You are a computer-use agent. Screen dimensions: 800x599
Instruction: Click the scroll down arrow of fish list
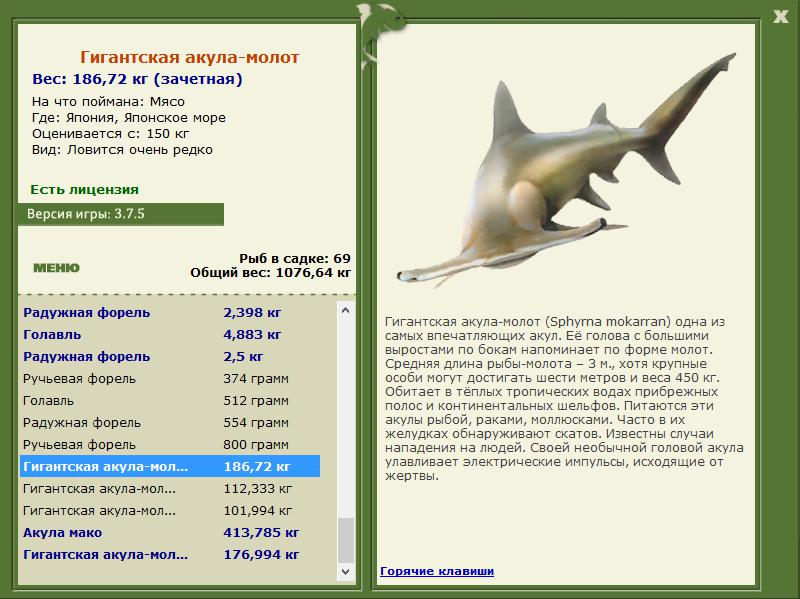point(345,571)
